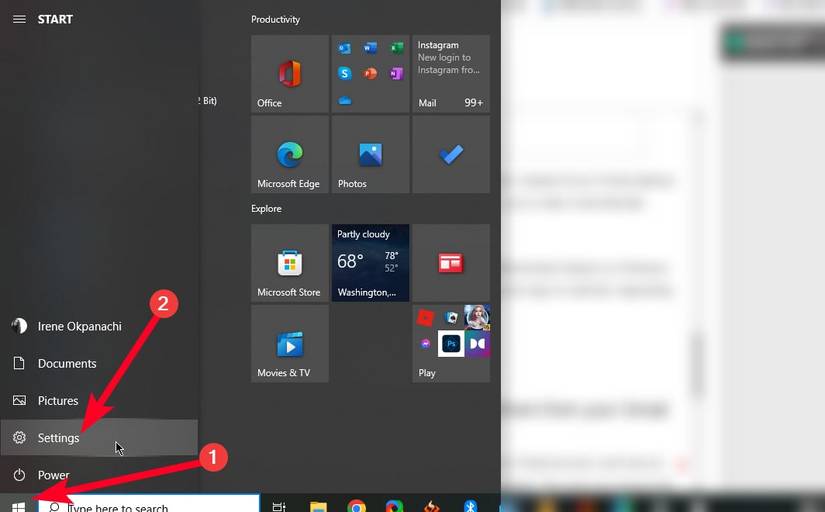Launch the Movies & TV tile
This screenshot has width=825, height=512.
point(290,344)
